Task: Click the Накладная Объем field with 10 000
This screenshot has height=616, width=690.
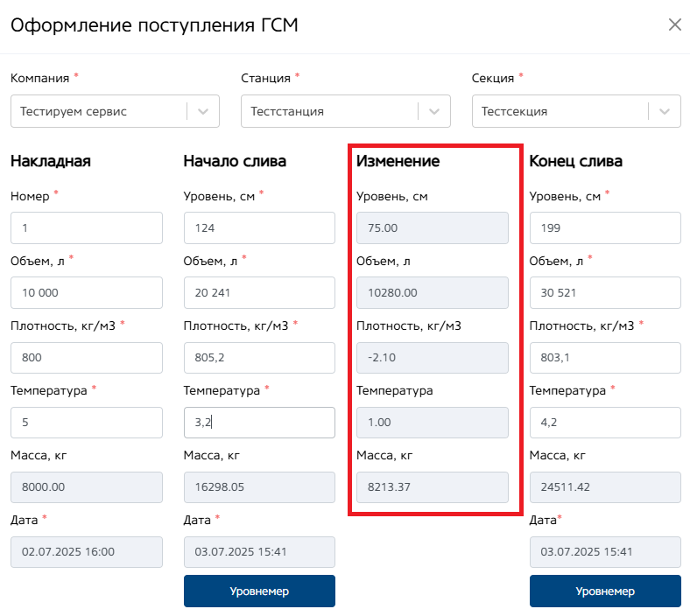Action: pyautogui.click(x=87, y=293)
